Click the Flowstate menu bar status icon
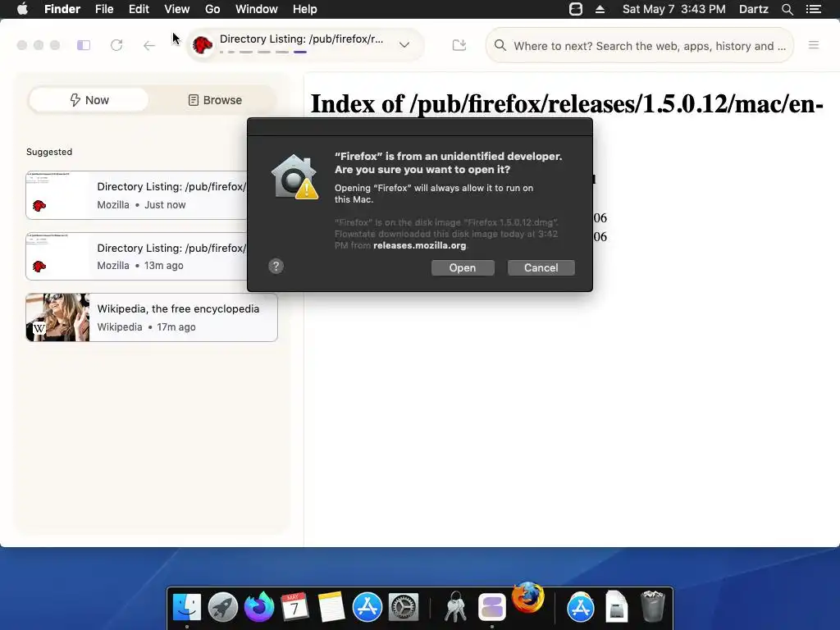The image size is (840, 630). 575,9
